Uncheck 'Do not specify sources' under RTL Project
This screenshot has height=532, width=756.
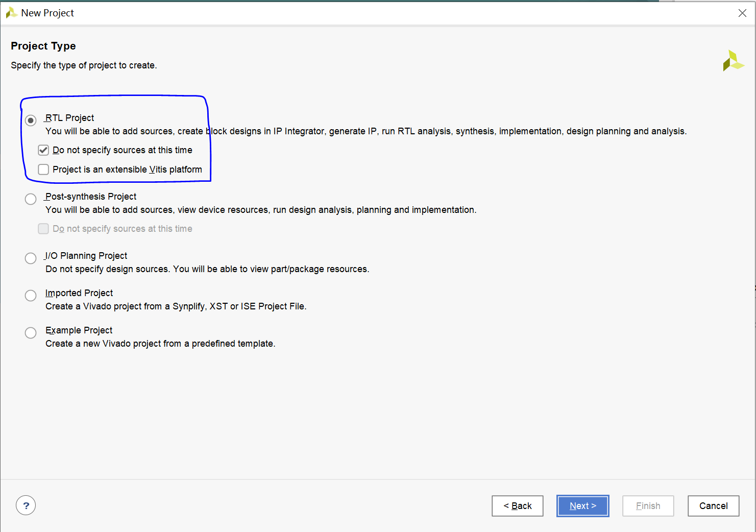tap(43, 150)
